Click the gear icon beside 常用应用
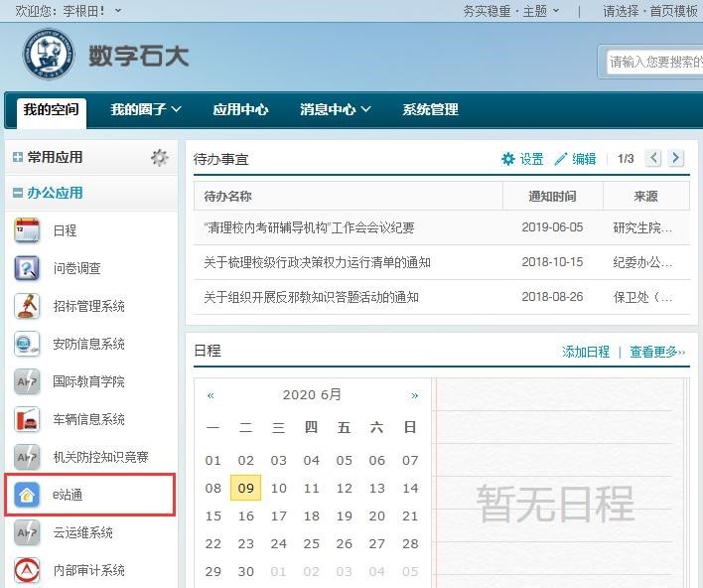 pyautogui.click(x=159, y=157)
